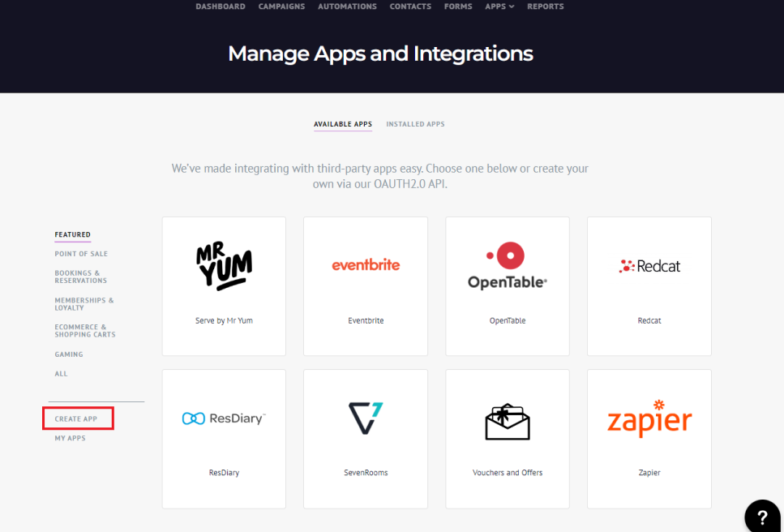Screen dimensions: 784x532
Task: Go to Dashboard in top navigation
Action: (x=221, y=6)
